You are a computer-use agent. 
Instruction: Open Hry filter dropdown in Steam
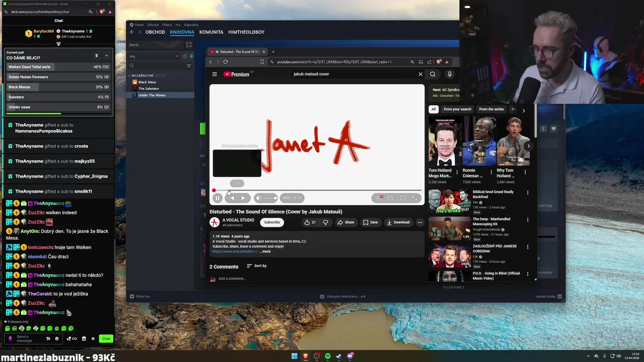coord(154,56)
